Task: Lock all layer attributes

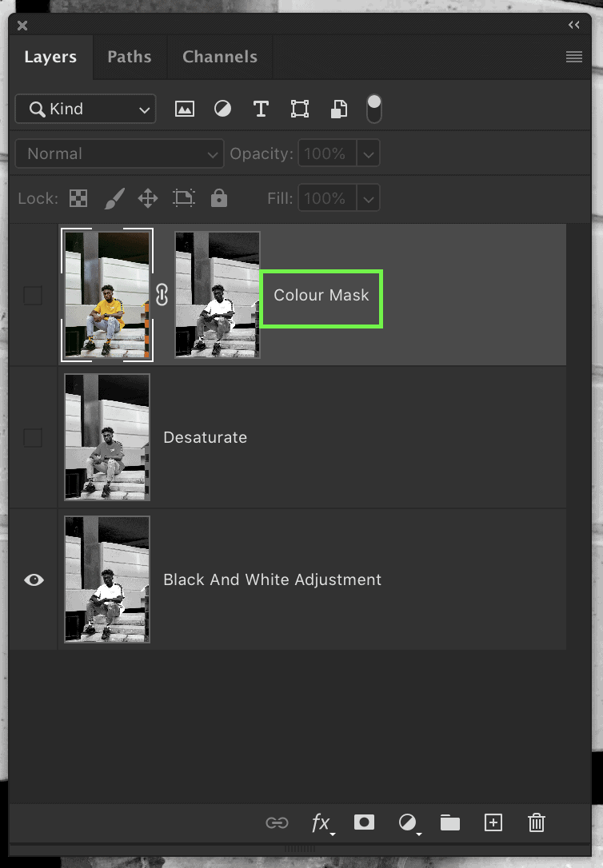Action: (218, 198)
